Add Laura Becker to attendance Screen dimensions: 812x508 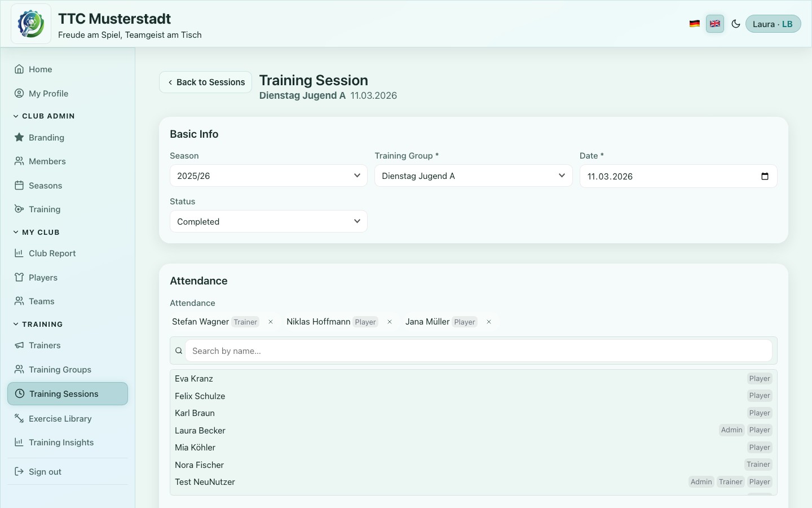(473, 431)
